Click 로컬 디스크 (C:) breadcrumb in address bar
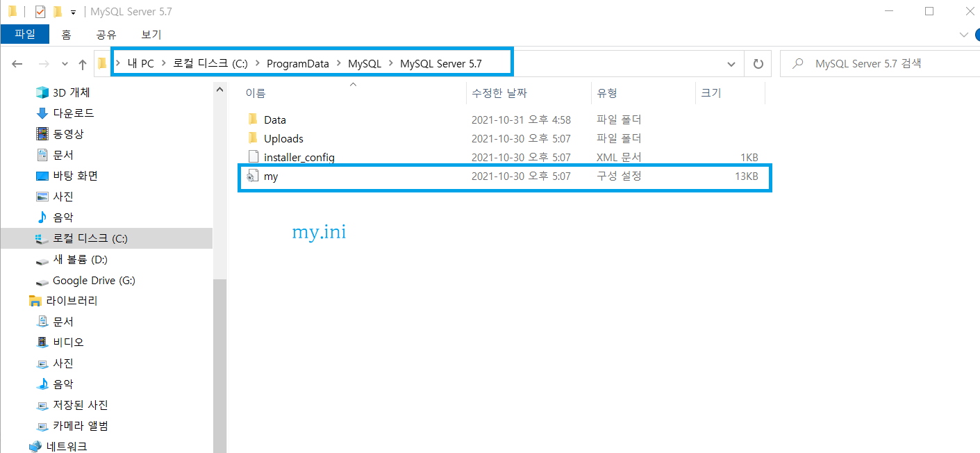The image size is (980, 453). point(210,63)
